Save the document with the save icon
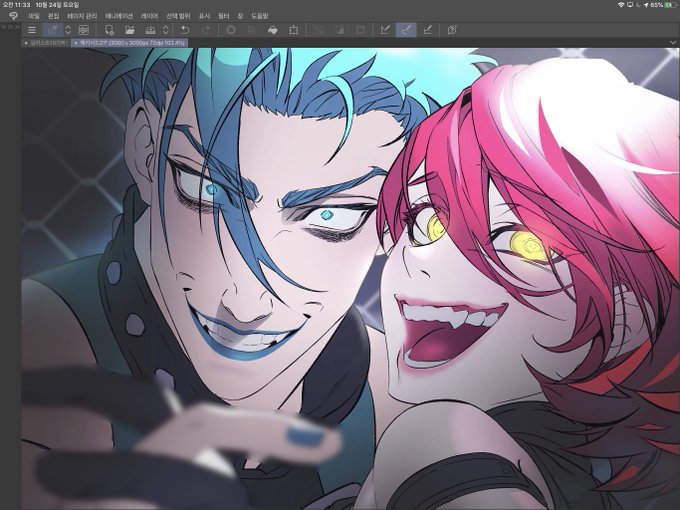The width and height of the screenshot is (680, 510). pos(150,30)
